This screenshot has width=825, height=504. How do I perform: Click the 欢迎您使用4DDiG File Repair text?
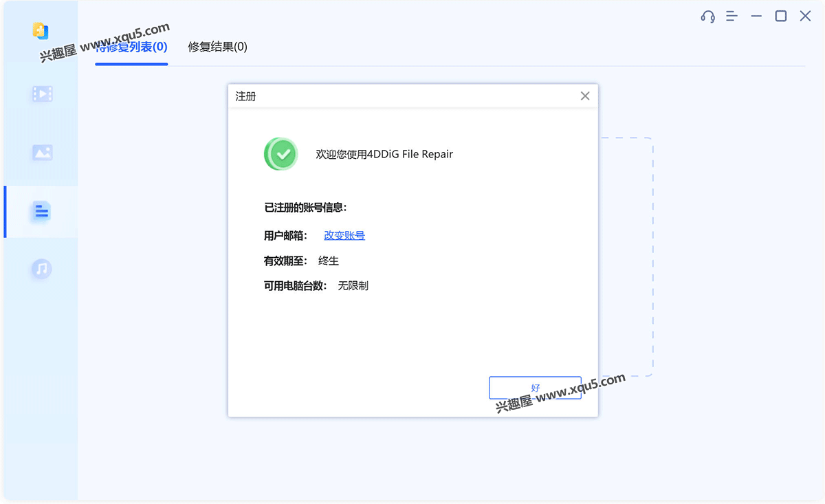pyautogui.click(x=384, y=154)
